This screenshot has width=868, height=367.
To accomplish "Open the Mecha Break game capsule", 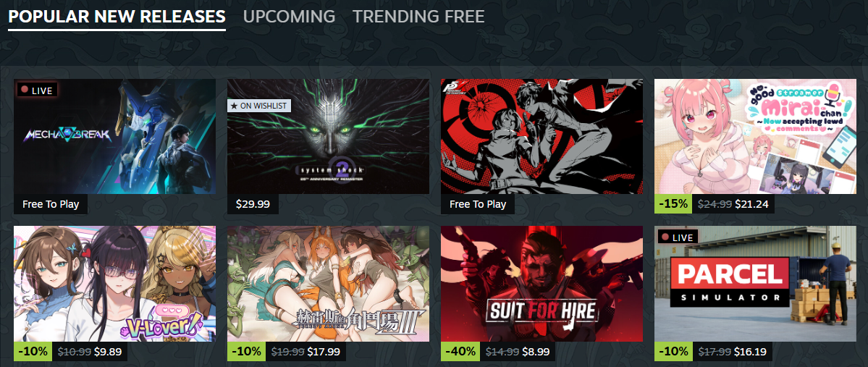I will [114, 136].
